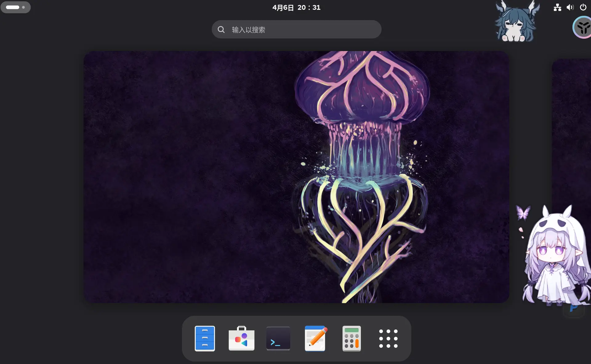The image size is (591, 364).
Task: Select the jellyfish wallpaper workspace thumbnail
Action: 296,177
